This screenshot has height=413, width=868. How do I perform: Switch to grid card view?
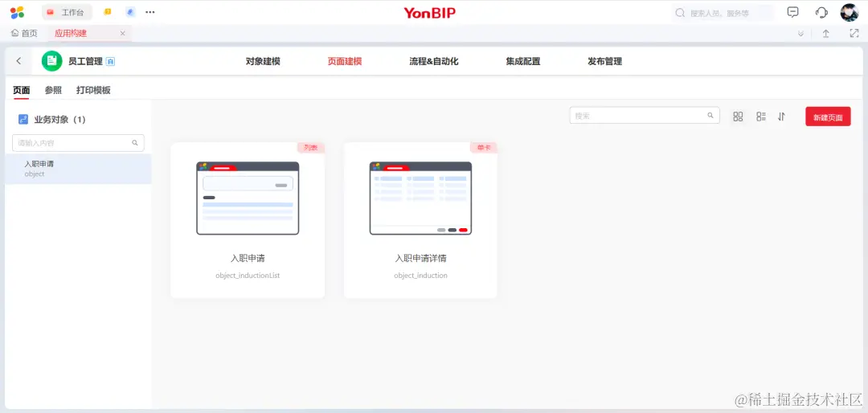pyautogui.click(x=738, y=117)
